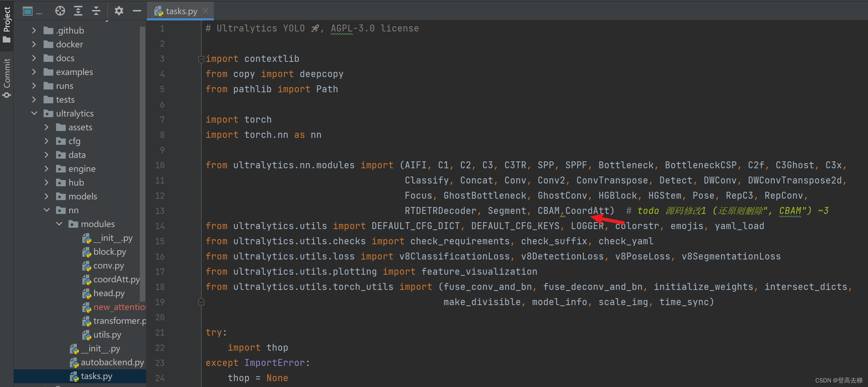Click the utils.py Python file icon

pyautogui.click(x=86, y=335)
